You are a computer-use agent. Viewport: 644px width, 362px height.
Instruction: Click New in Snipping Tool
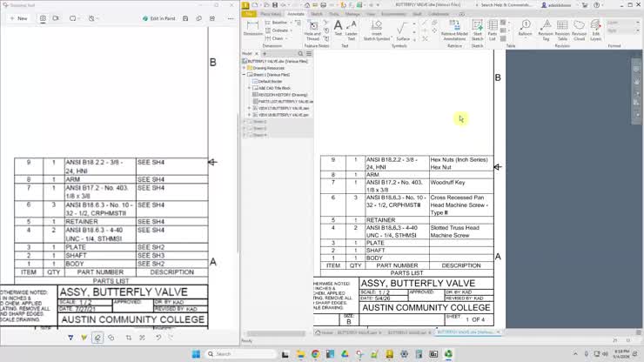coord(19,18)
